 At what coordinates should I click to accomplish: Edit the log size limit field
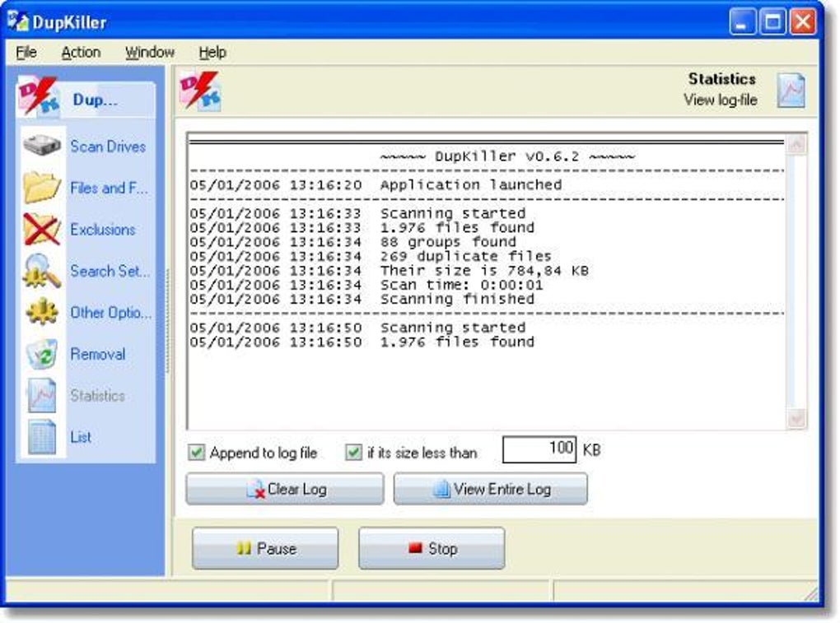[x=539, y=449]
